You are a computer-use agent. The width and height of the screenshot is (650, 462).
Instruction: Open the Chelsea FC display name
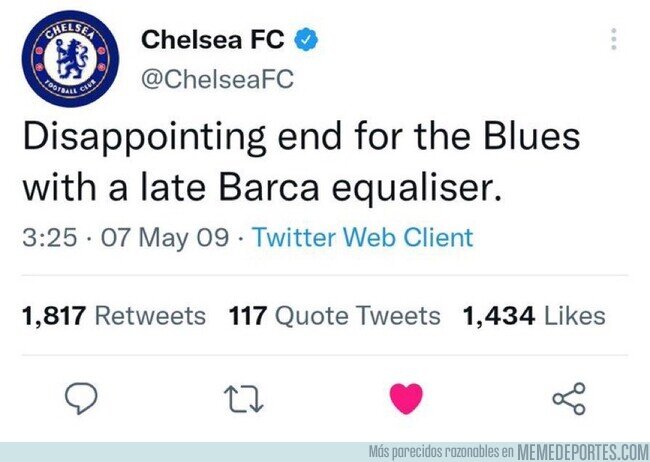coord(213,39)
